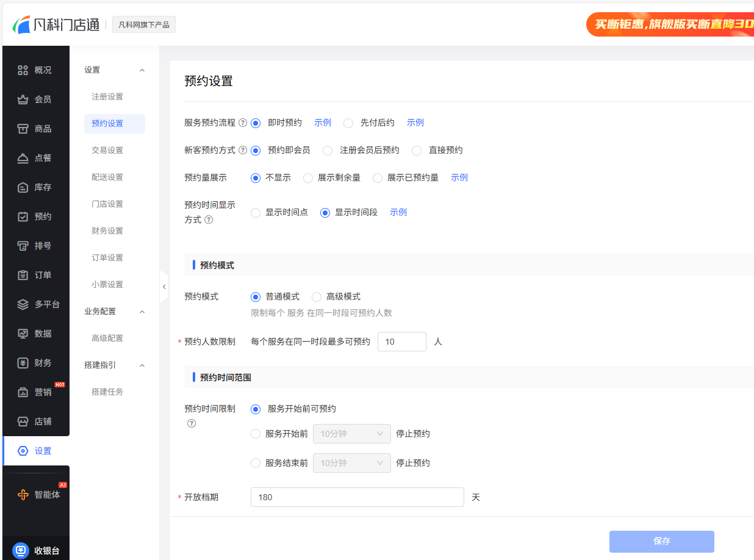The width and height of the screenshot is (754, 560).
Task: Go to 库存 inventory via sidebar icon
Action: pos(23,187)
